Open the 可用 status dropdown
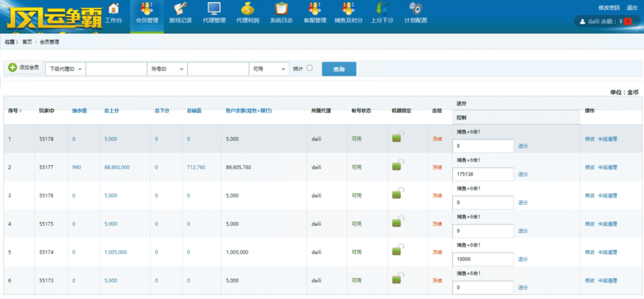Screen dimensions: 644x299 pos(269,69)
